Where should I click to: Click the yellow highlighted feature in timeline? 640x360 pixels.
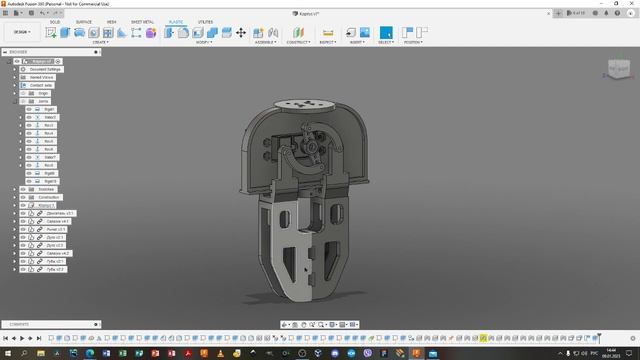[x=483, y=338]
